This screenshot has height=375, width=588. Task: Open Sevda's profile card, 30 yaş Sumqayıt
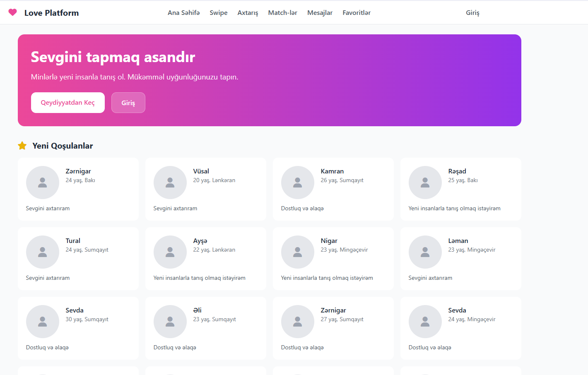point(78,328)
